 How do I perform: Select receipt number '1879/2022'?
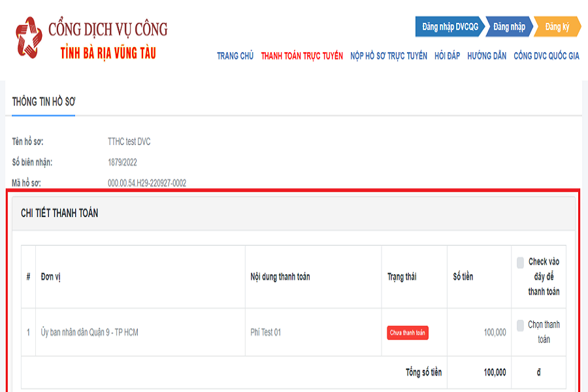tap(122, 163)
